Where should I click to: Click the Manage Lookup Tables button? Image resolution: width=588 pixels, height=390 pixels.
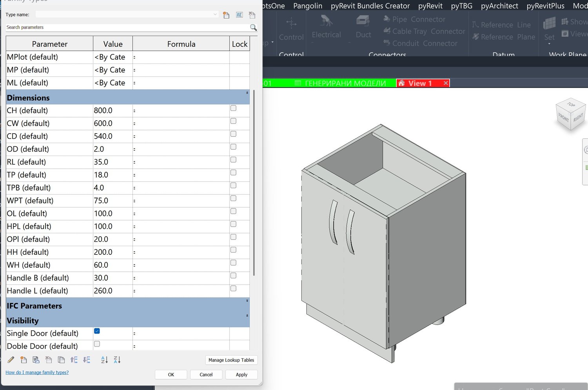coord(231,360)
